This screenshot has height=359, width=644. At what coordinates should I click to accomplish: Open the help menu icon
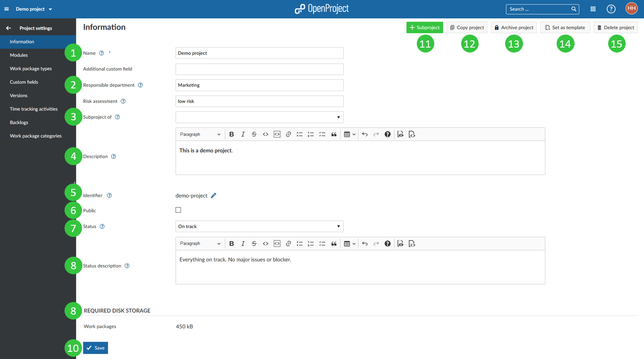[x=611, y=9]
